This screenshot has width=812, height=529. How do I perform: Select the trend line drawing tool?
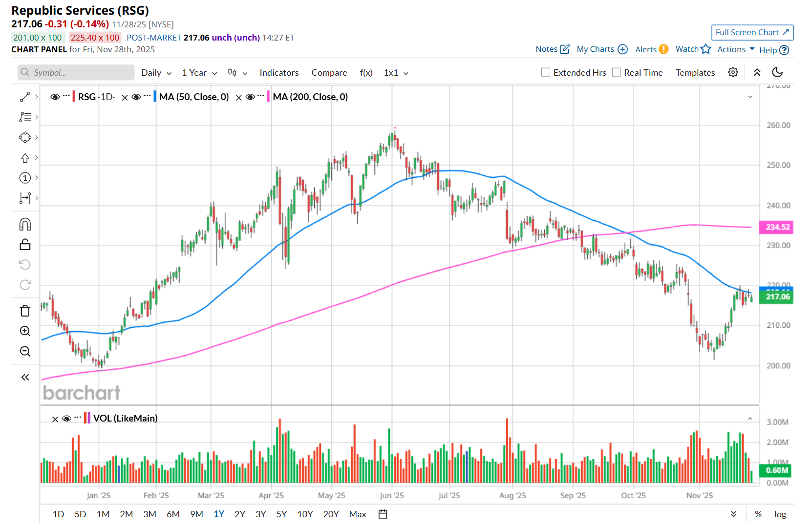point(25,97)
